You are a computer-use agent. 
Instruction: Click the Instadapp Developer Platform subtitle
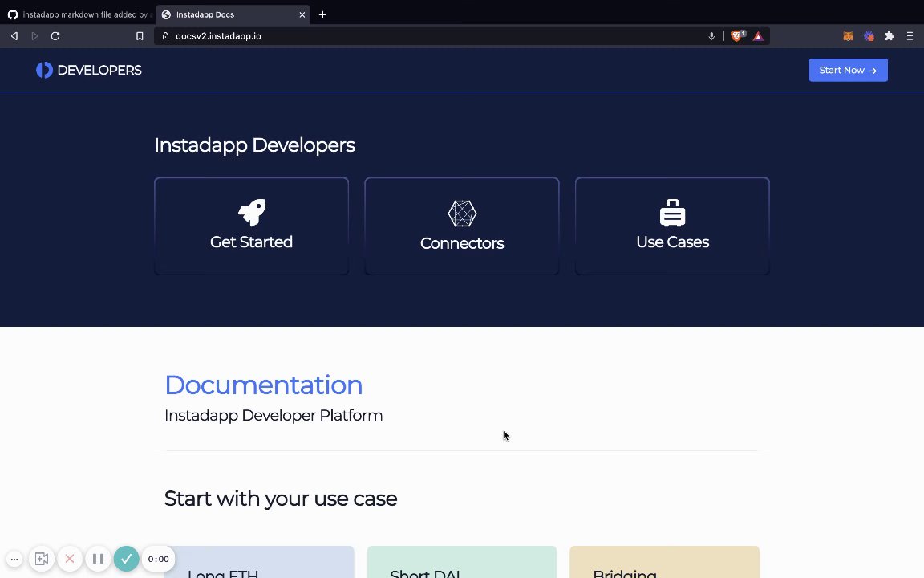pyautogui.click(x=274, y=415)
